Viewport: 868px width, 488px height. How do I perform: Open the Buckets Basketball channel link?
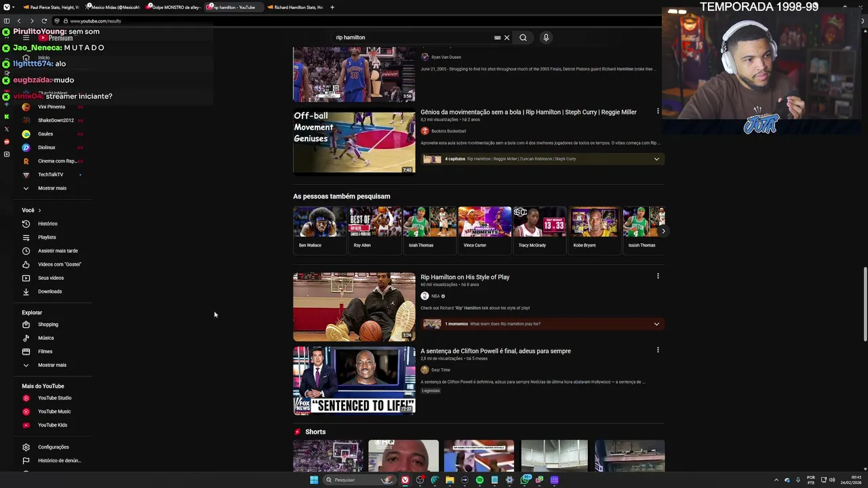click(448, 131)
